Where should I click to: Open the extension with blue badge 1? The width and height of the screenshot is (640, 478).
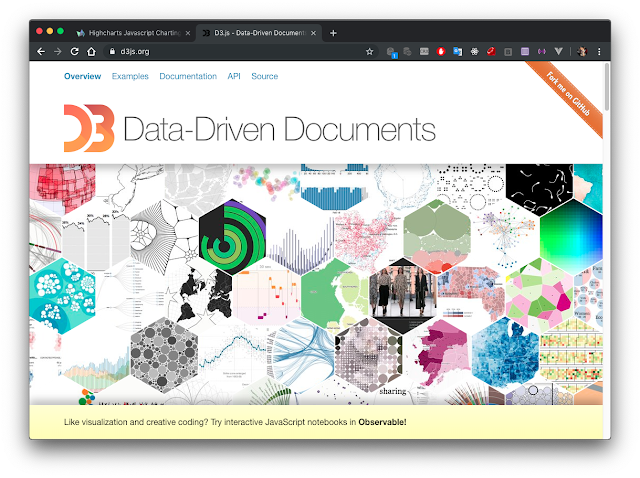391,52
